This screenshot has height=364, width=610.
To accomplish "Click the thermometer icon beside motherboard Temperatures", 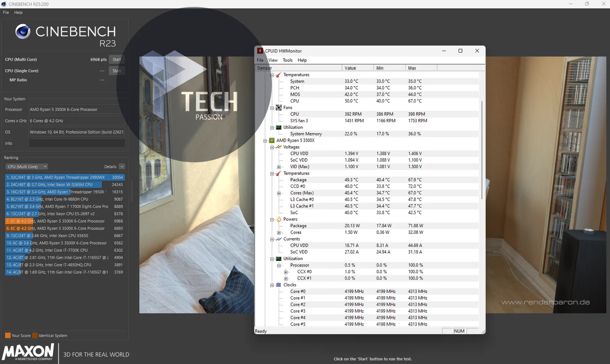I will [x=279, y=75].
